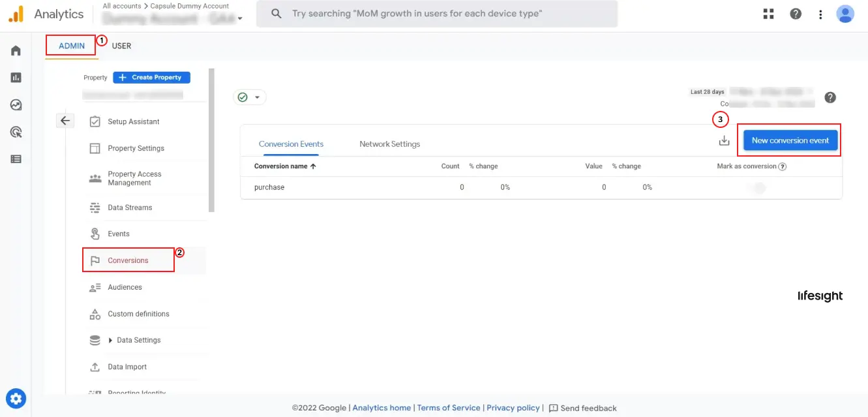
Task: Open the Google apps grid icon
Action: point(768,14)
